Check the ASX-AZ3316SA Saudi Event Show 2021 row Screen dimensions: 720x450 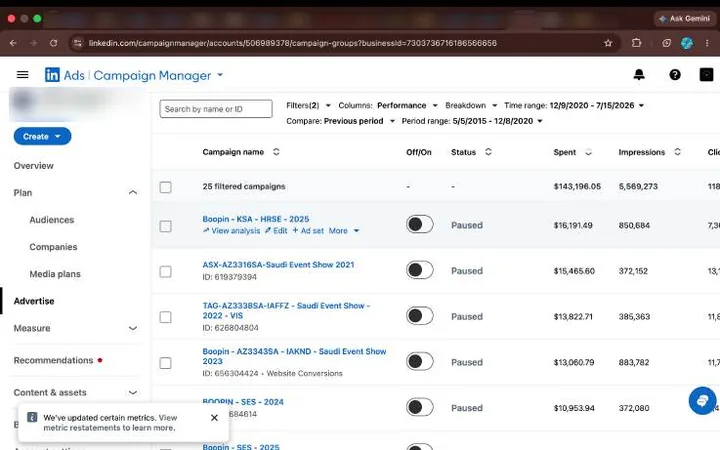165,271
